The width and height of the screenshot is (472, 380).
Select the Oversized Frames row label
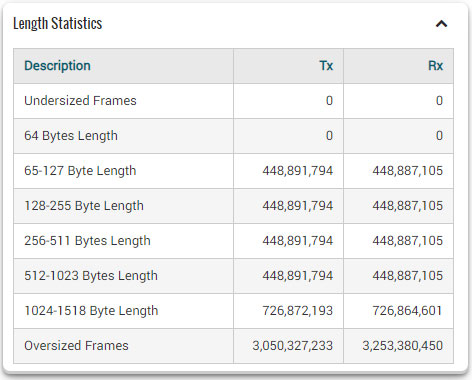[x=76, y=346]
